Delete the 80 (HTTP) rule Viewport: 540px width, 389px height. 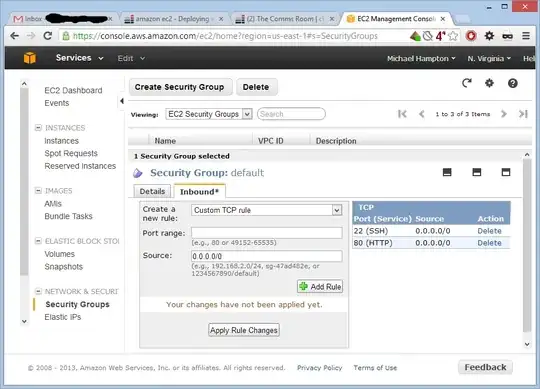point(489,243)
